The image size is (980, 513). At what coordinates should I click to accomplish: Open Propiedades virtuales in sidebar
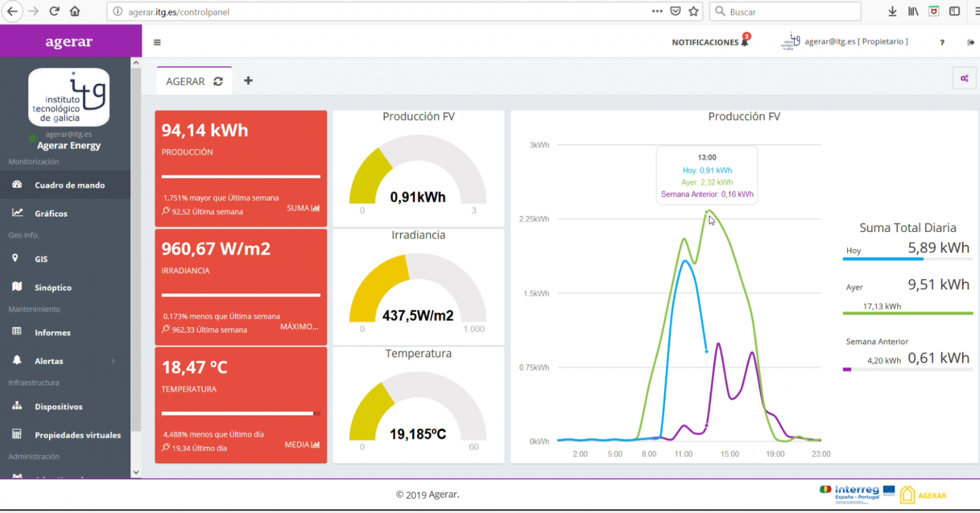pos(77,435)
